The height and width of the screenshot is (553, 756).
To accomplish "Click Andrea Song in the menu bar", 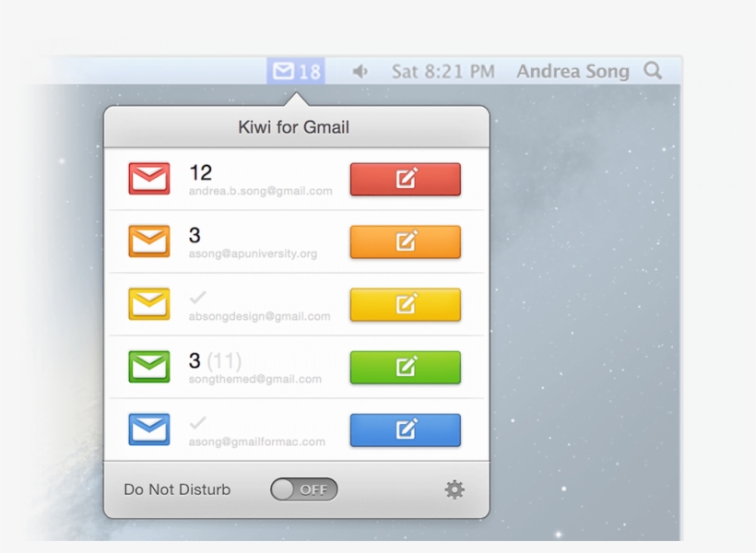I will click(573, 70).
